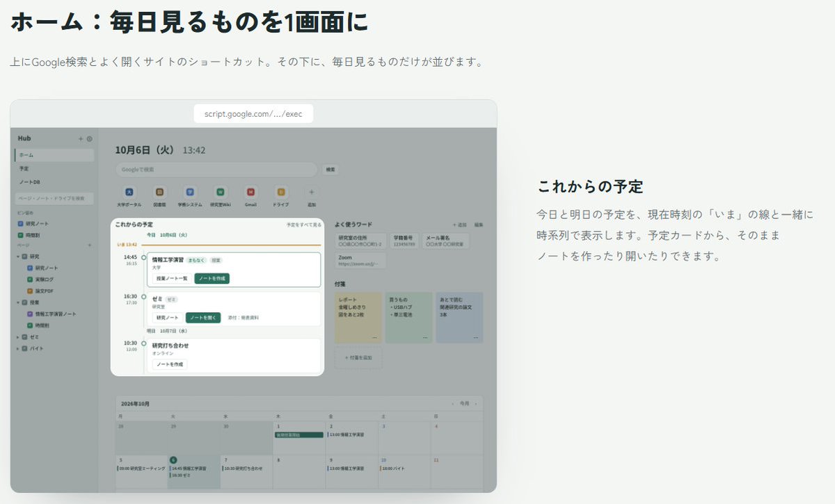Copy the 学籍番号 word chip
Screen dimensions: 835x504
coord(404,241)
